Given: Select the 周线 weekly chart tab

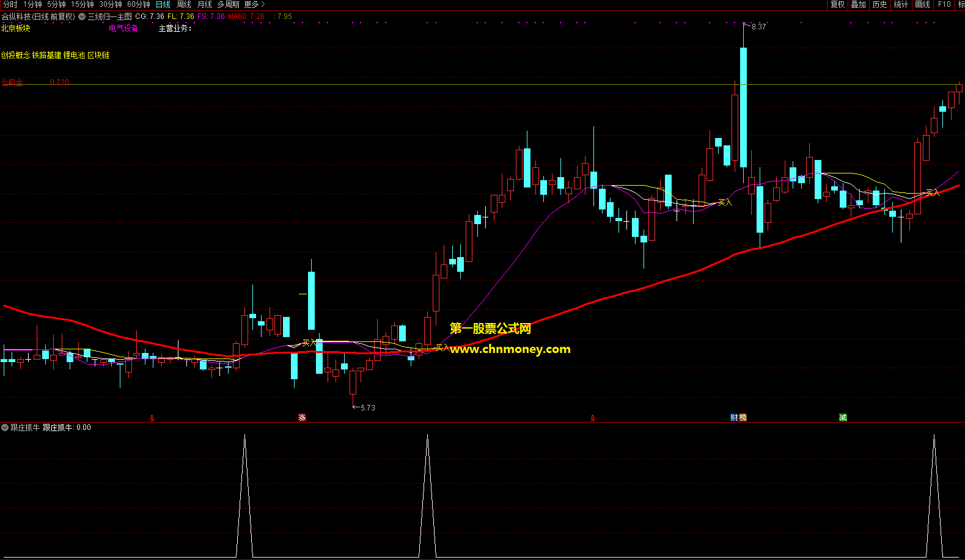Looking at the screenshot, I should 184,4.
